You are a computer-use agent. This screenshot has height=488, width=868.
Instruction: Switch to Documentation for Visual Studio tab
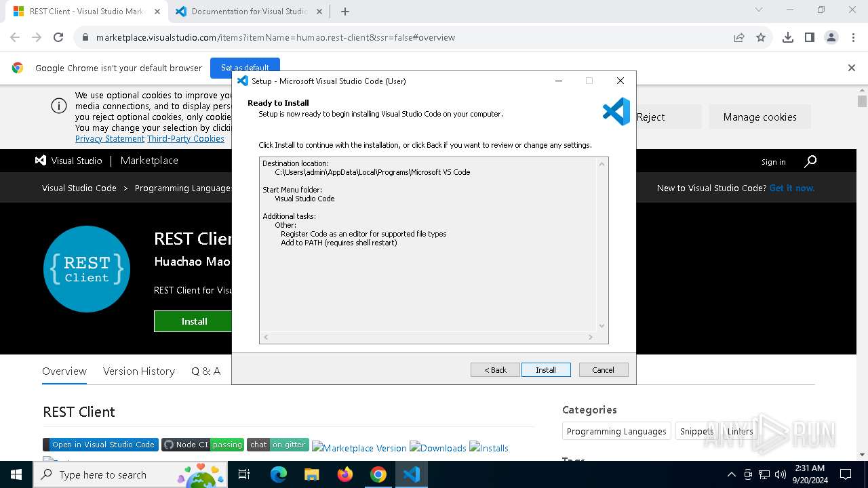tap(249, 12)
